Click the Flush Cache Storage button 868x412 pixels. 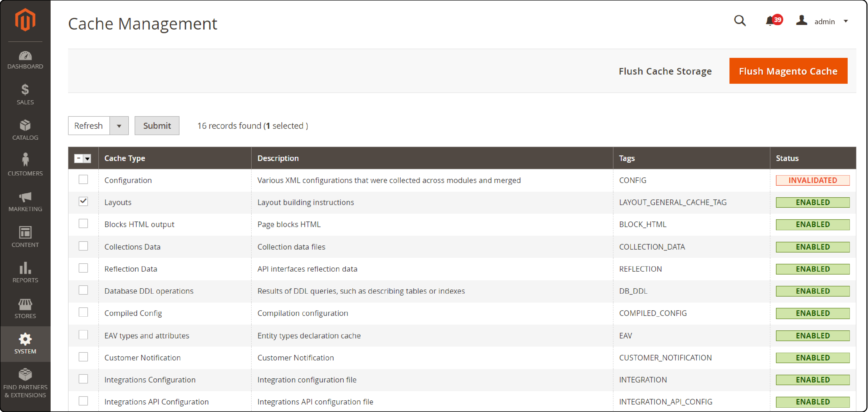click(665, 71)
